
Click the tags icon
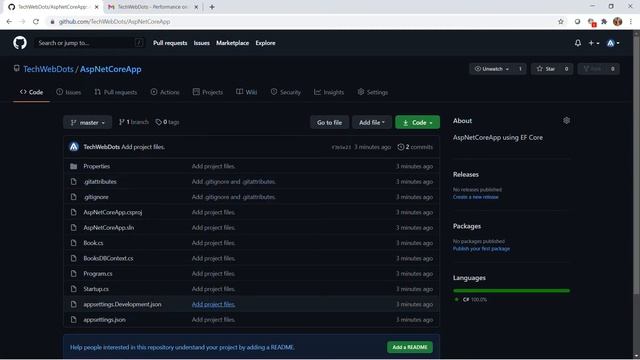click(158, 122)
